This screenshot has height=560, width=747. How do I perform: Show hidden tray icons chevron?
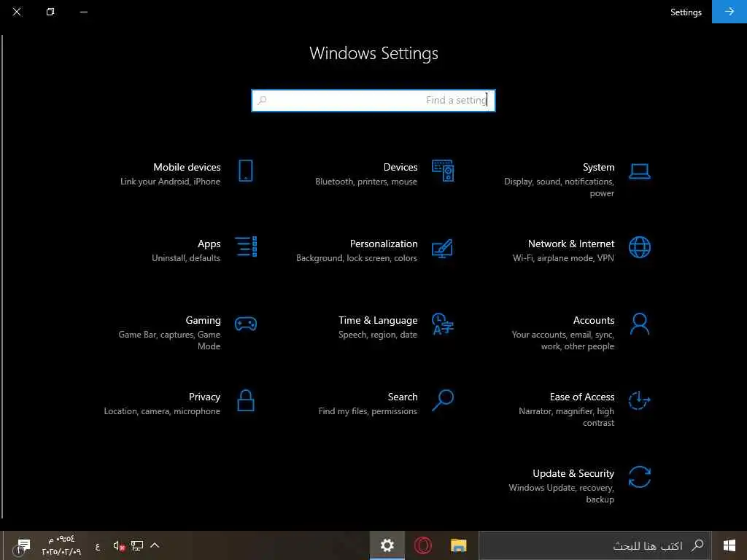pyautogui.click(x=155, y=545)
